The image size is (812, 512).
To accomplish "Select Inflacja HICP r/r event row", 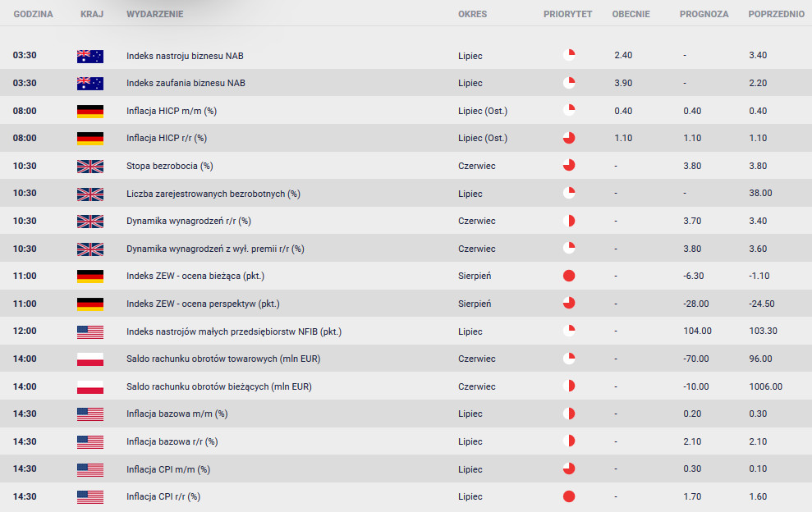I will (x=166, y=139).
